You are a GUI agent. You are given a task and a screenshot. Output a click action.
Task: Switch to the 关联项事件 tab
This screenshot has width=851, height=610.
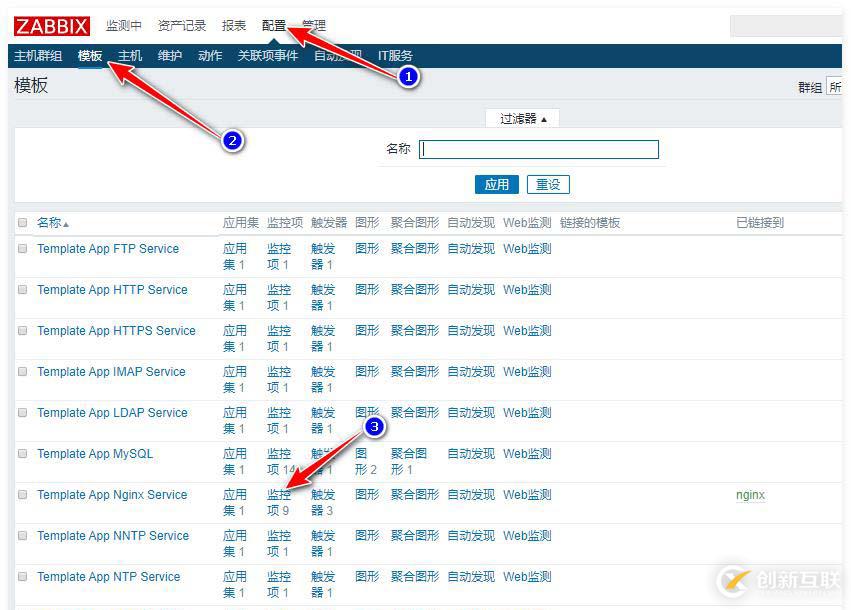[x=268, y=55]
